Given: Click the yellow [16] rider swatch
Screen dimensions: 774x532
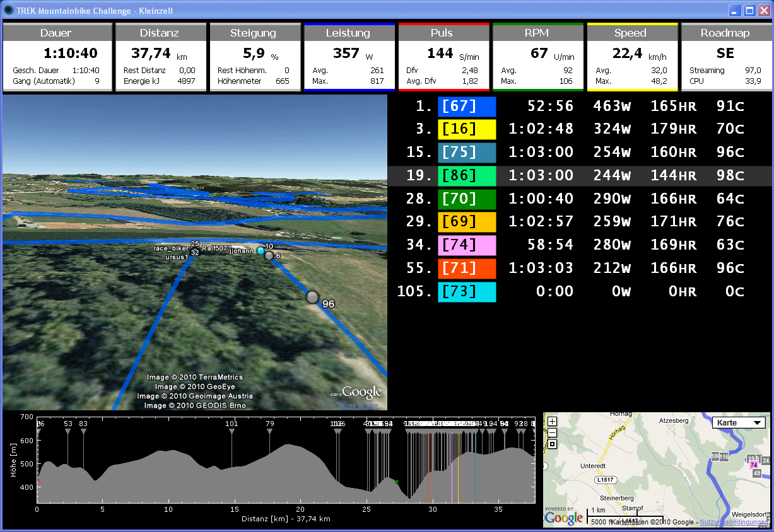Looking at the screenshot, I should click(467, 129).
